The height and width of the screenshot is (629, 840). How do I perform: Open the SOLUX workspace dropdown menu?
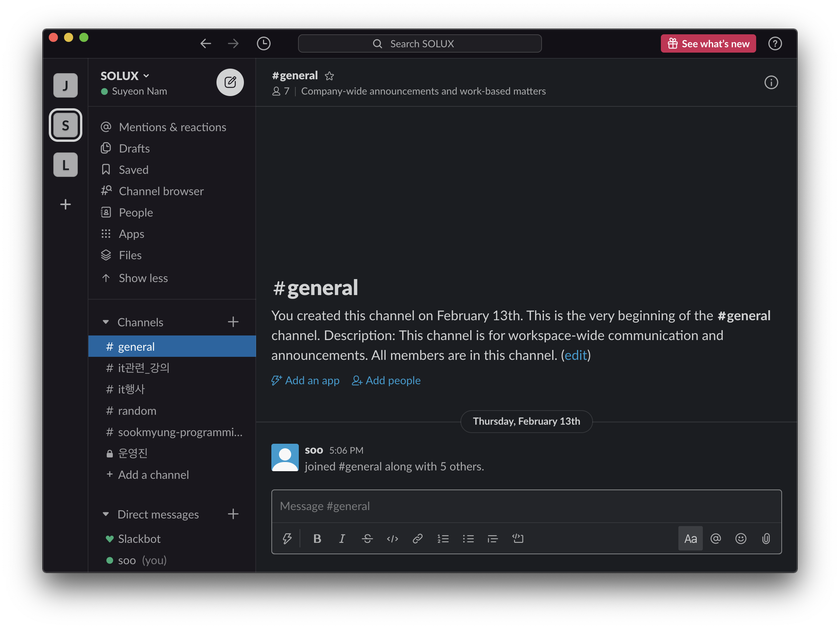(125, 76)
